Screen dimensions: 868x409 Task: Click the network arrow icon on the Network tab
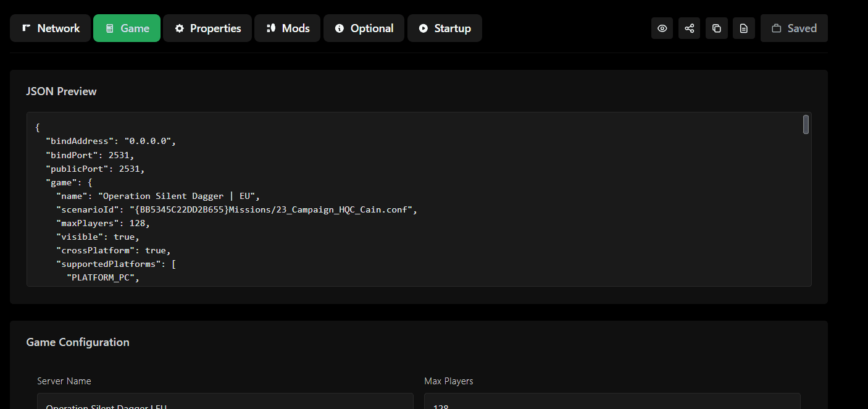click(x=25, y=28)
